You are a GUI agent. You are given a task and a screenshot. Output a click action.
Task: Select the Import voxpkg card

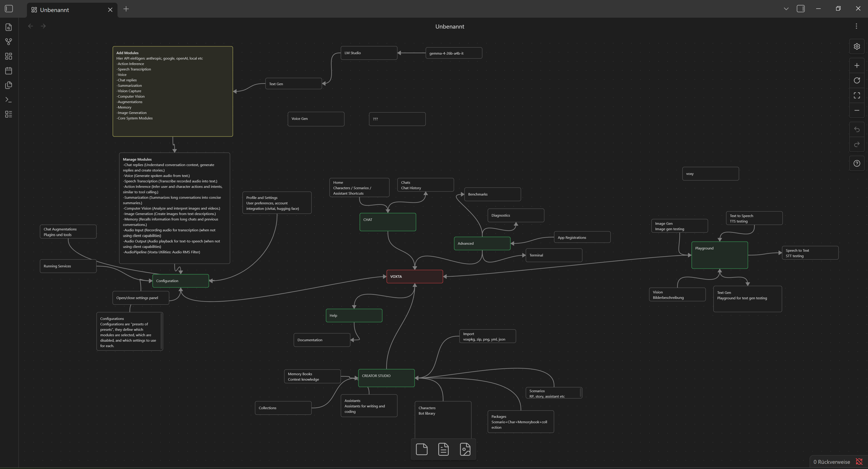tap(488, 336)
